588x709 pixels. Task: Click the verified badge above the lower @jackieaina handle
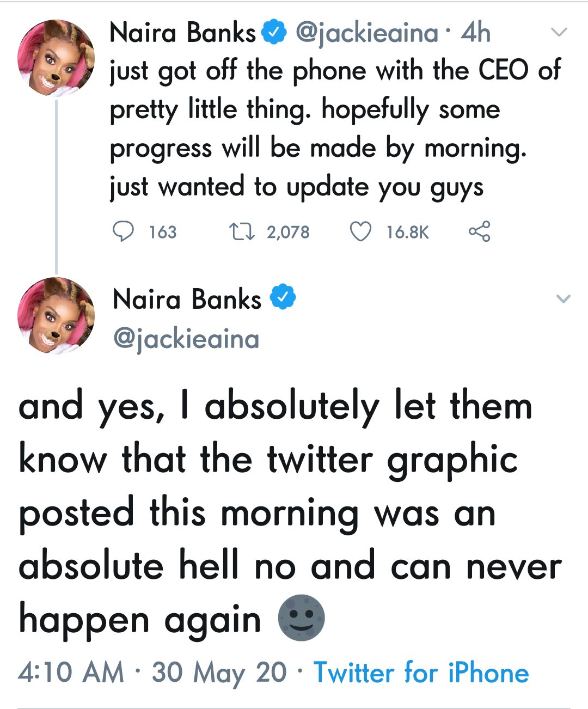(x=283, y=298)
